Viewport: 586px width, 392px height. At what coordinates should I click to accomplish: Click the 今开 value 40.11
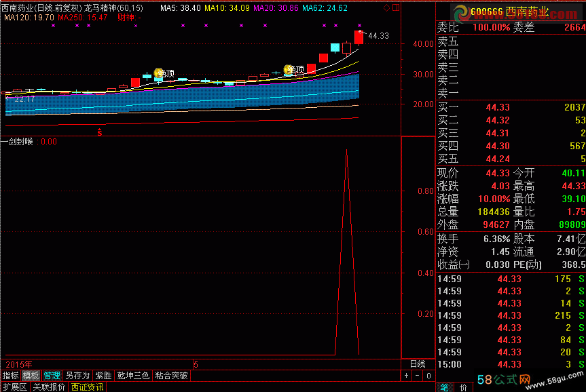(x=573, y=173)
